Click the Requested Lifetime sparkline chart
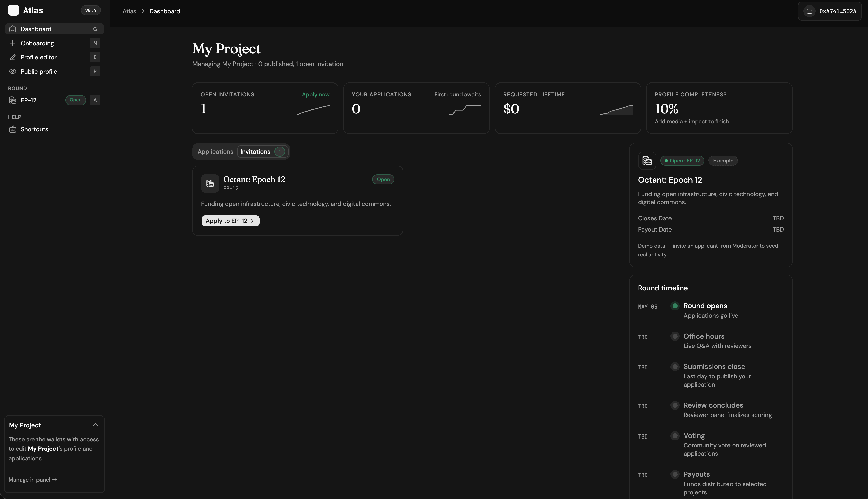868x499 pixels. 616,110
